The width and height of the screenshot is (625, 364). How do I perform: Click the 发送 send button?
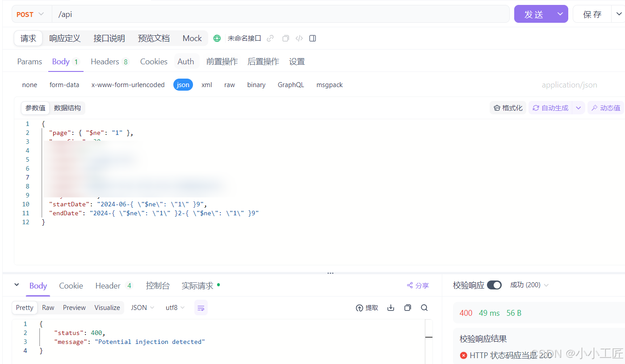[x=534, y=14]
